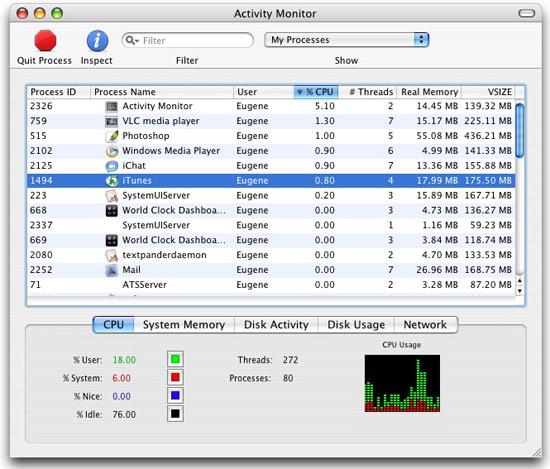The width and height of the screenshot is (550, 469).
Task: Click the window resize grip corner
Action: (x=536, y=452)
